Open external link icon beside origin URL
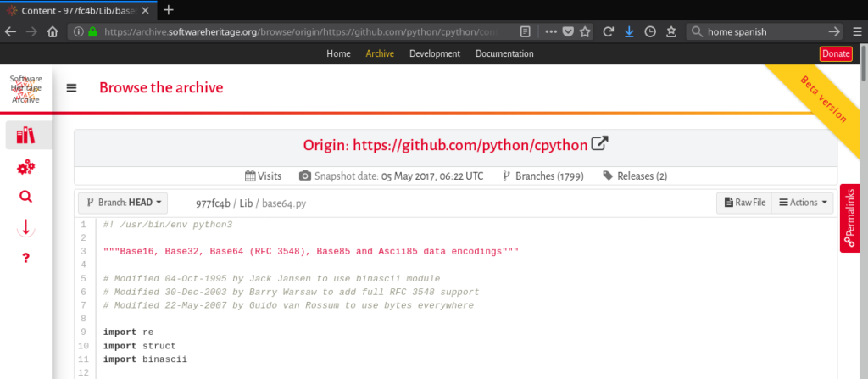 pyautogui.click(x=599, y=144)
